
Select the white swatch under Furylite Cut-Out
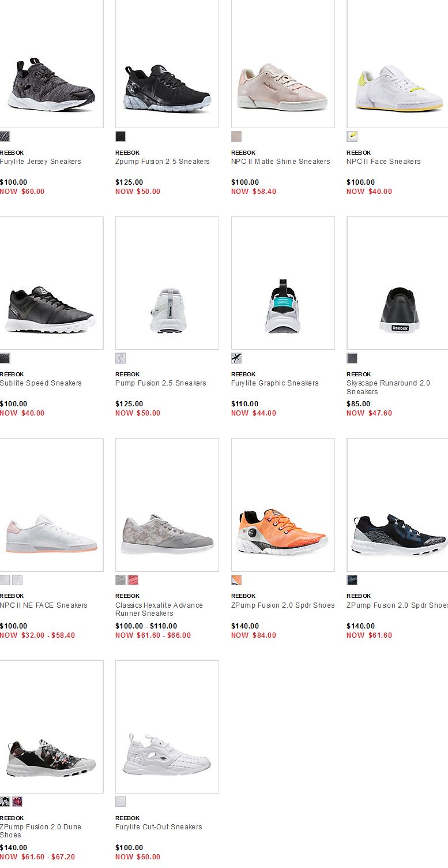pyautogui.click(x=121, y=802)
